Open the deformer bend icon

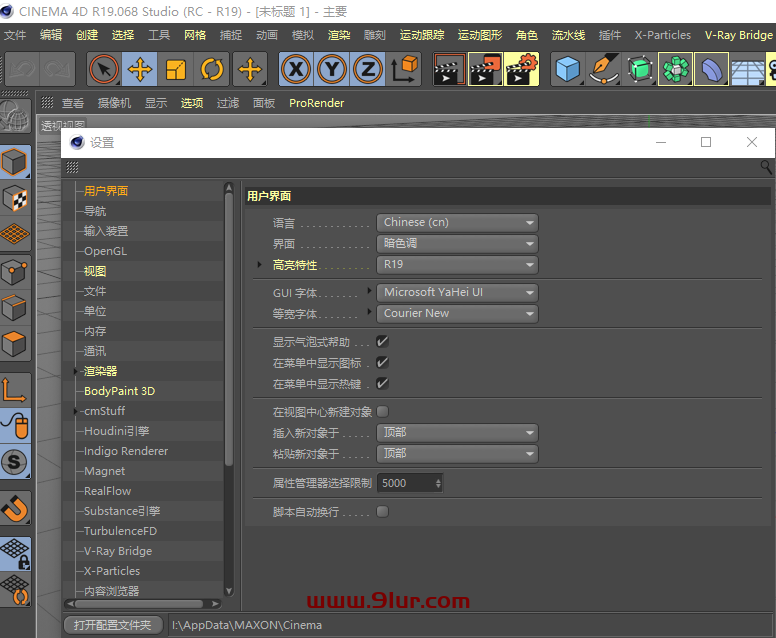(712, 69)
